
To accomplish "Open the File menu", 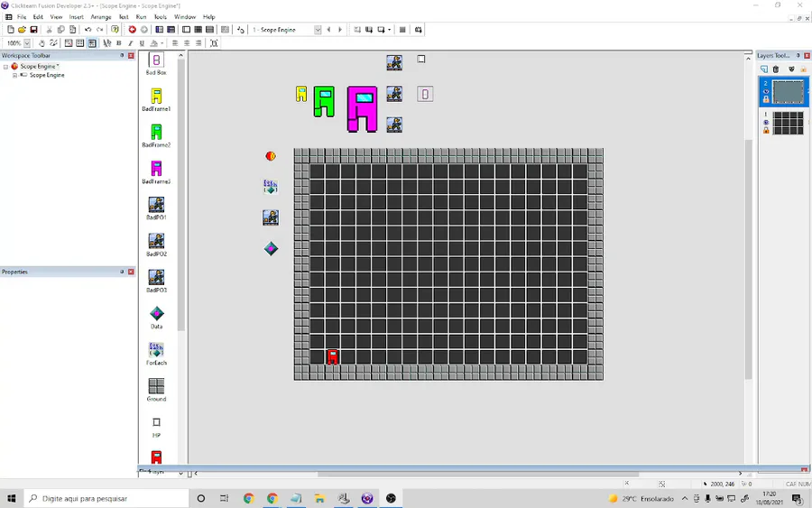I will [22, 17].
